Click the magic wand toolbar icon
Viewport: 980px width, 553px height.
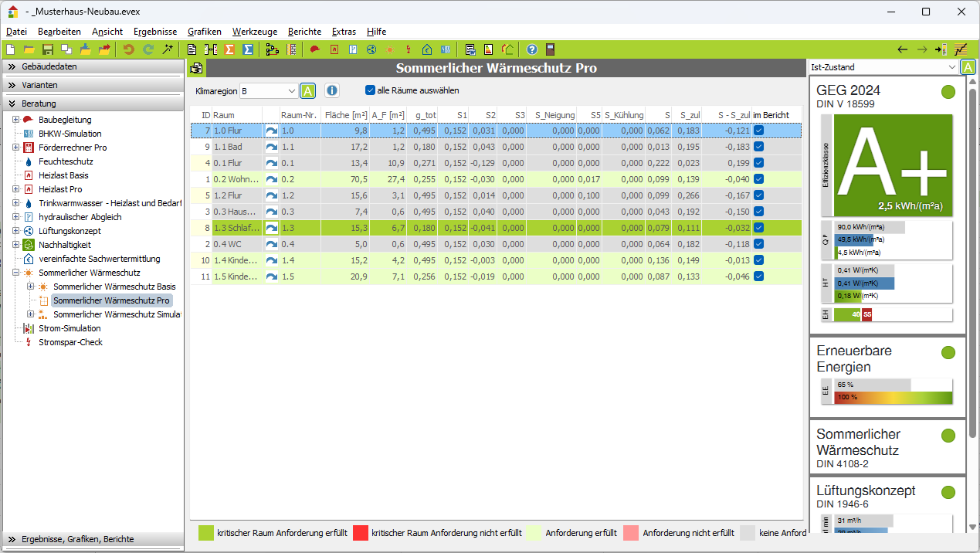point(167,49)
